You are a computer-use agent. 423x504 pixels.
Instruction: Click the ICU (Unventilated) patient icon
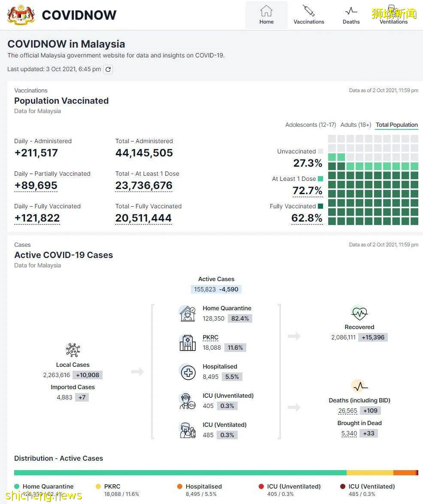click(187, 401)
